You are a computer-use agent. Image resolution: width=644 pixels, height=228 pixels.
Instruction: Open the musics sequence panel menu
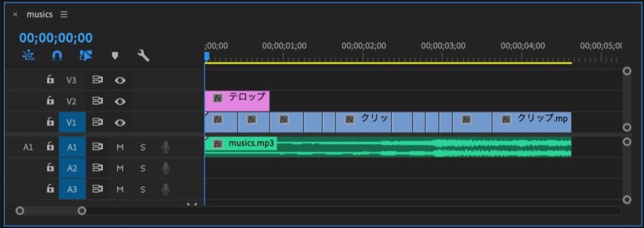pyautogui.click(x=64, y=14)
